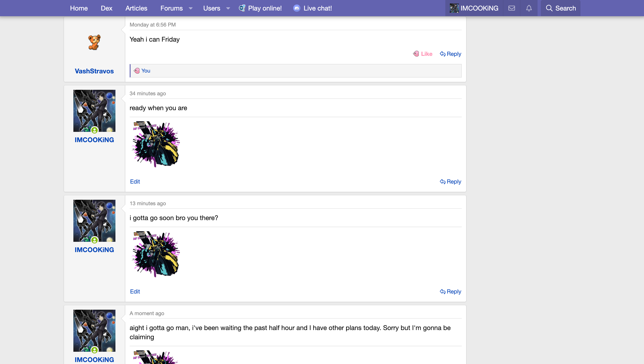Open the alerts bell icon
The height and width of the screenshot is (364, 644).
point(529,8)
